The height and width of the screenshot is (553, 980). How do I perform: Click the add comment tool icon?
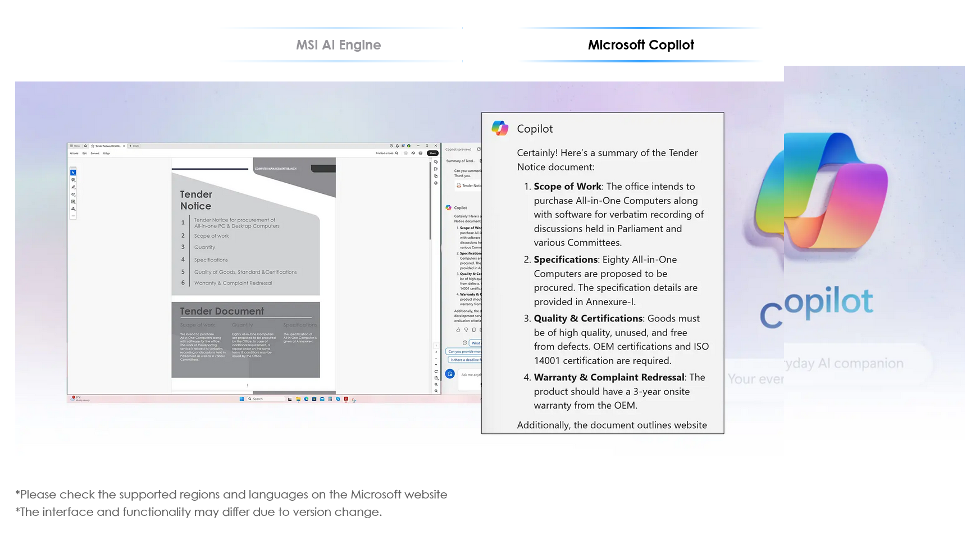(73, 180)
